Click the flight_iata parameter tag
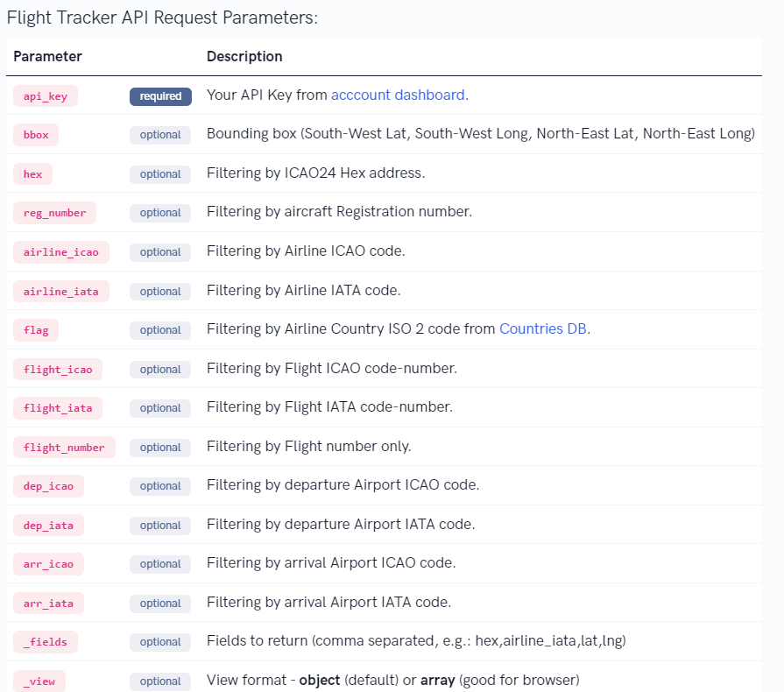 58,408
